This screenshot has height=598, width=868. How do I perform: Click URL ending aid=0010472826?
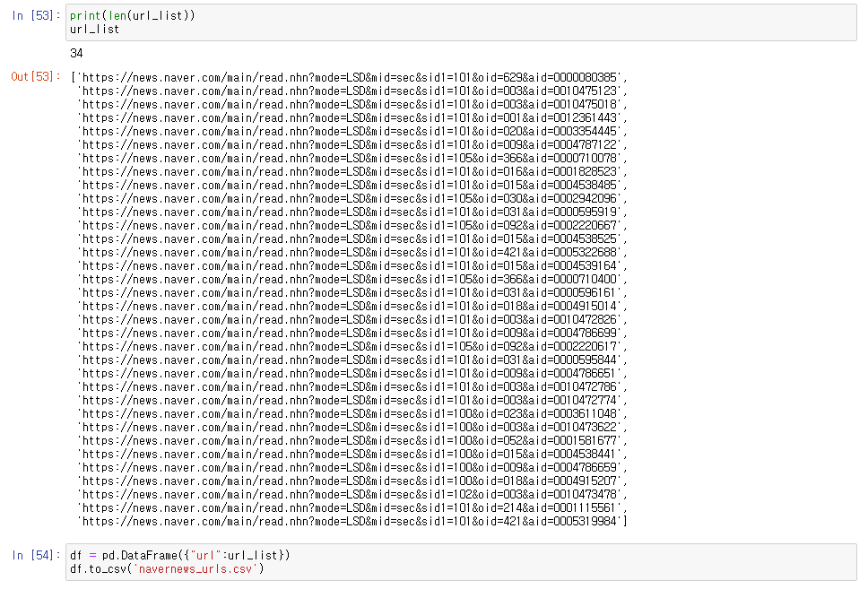click(x=350, y=319)
